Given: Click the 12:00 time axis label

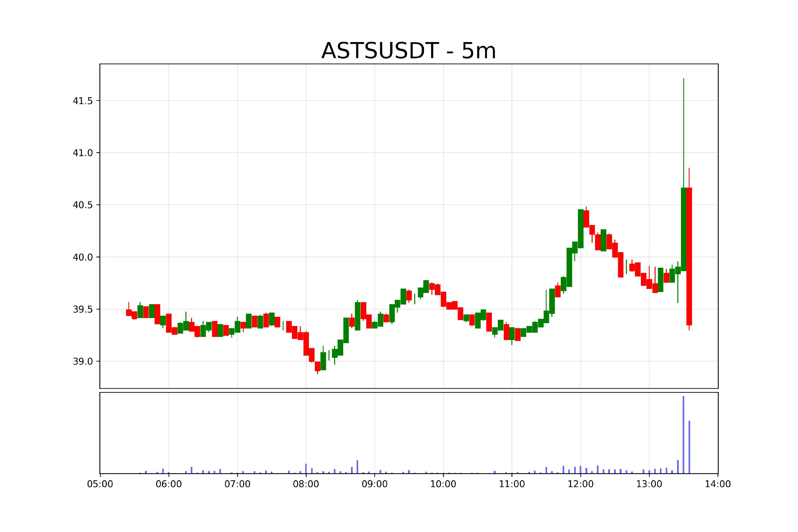Looking at the screenshot, I should 580,484.
